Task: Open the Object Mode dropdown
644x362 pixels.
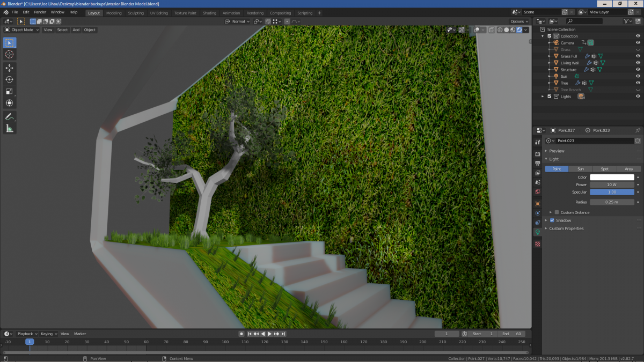Action: (22, 29)
